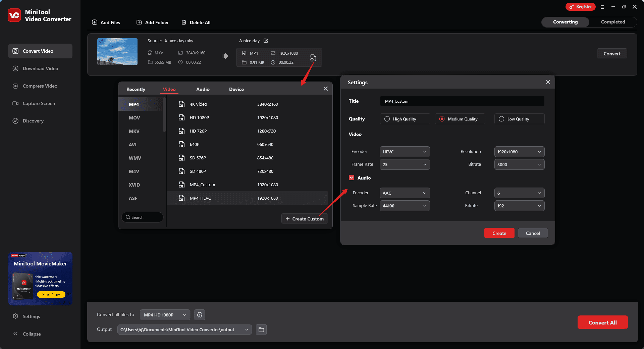Click the Add Files button
Screen dimensions: 644x349
tap(106, 22)
